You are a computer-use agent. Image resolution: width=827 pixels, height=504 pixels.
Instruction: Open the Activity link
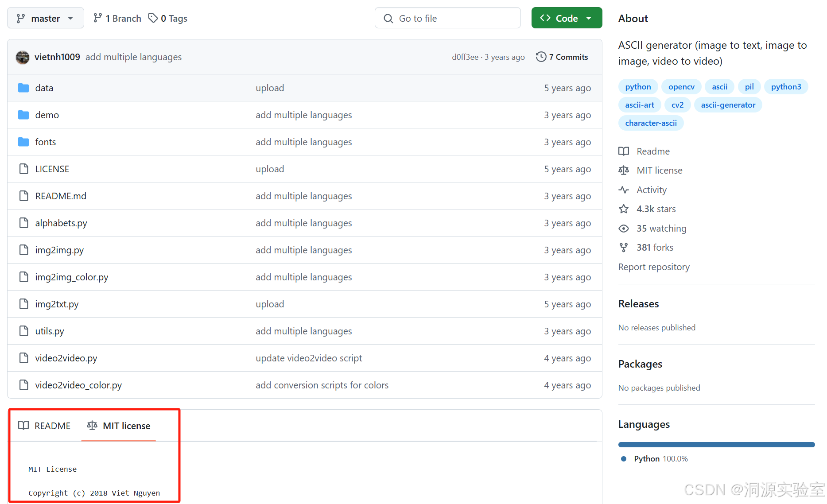tap(643, 190)
